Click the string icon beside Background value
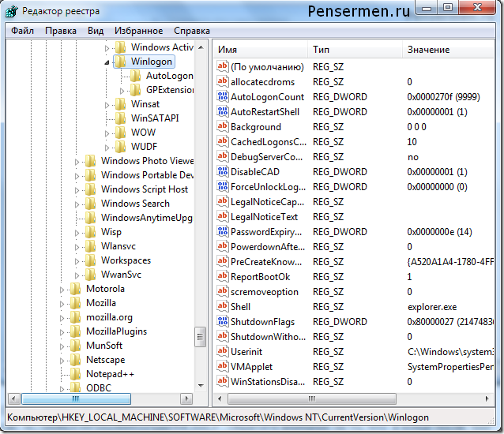This screenshot has width=504, height=434. (x=223, y=126)
